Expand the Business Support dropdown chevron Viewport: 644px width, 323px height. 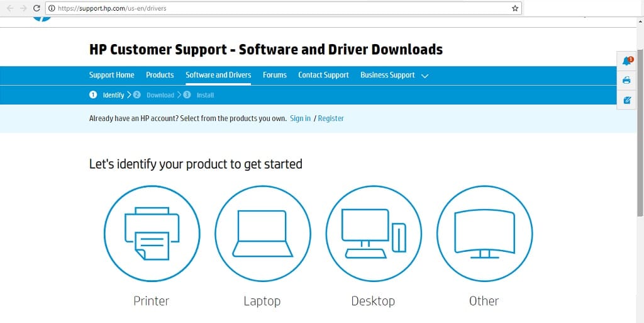click(425, 76)
